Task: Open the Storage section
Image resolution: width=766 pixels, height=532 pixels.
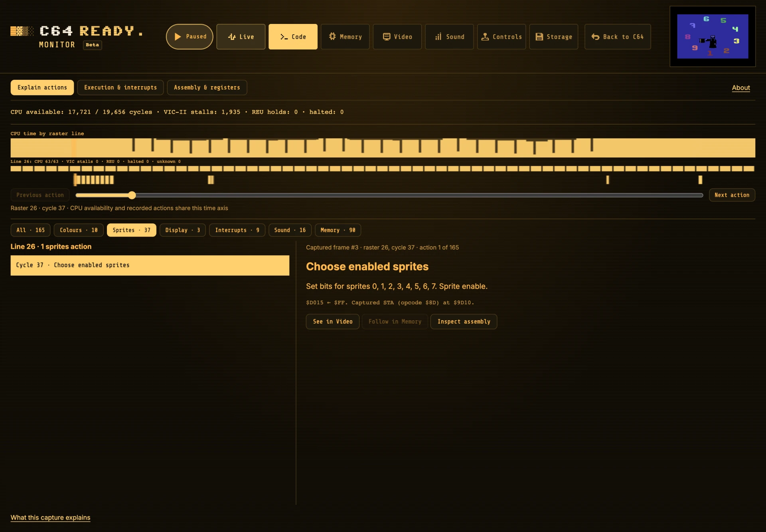Action: 554,37
